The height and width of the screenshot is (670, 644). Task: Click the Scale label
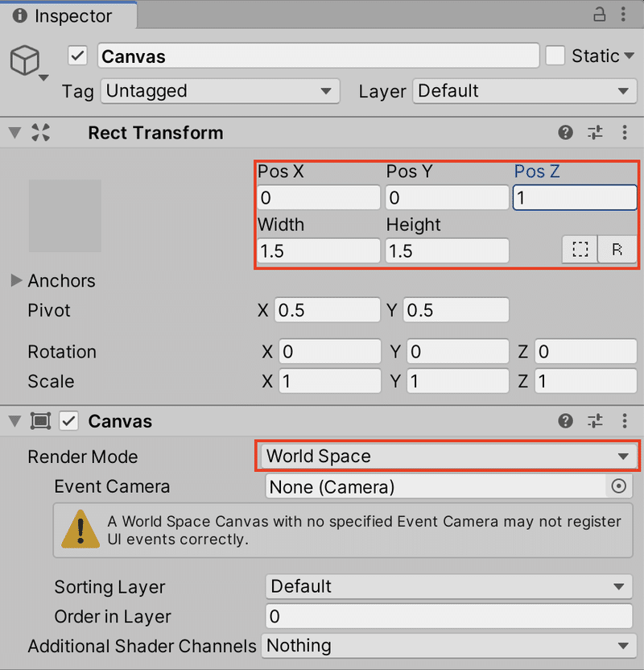point(51,381)
